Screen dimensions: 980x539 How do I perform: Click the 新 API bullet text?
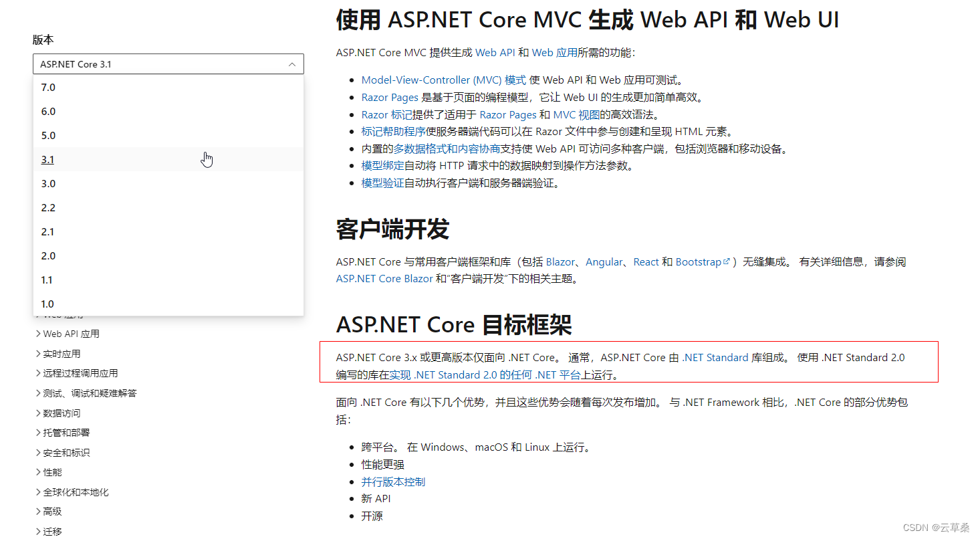[376, 499]
